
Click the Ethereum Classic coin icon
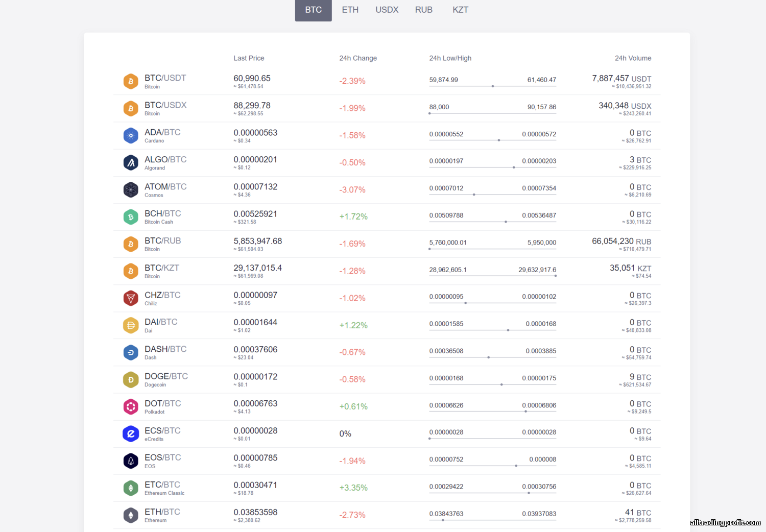[x=131, y=488]
